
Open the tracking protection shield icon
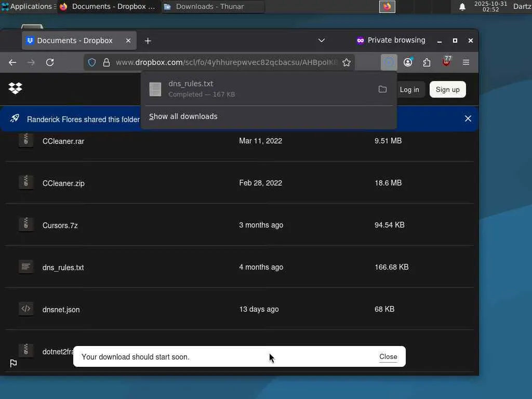pos(92,62)
